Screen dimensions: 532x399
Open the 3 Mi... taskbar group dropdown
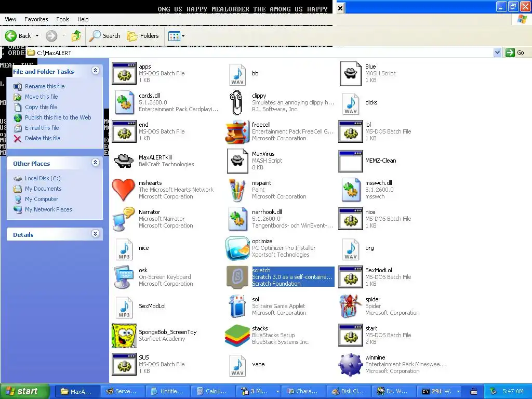(277, 392)
